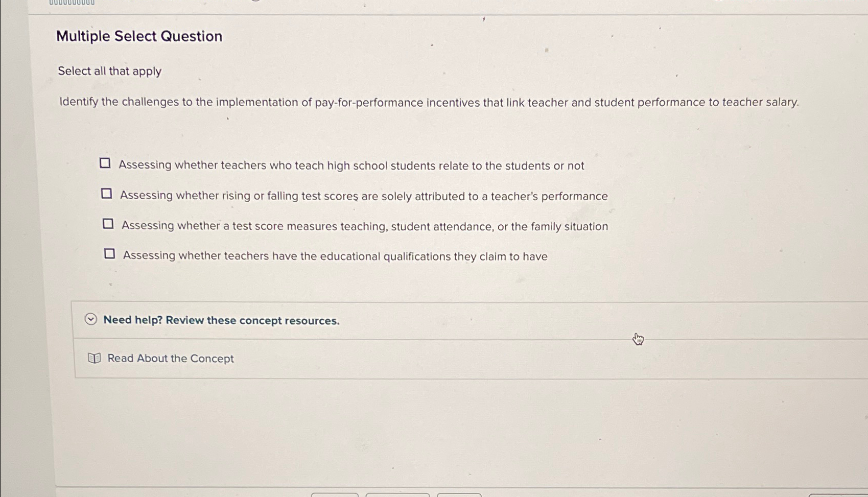The width and height of the screenshot is (868, 497).
Task: Click the Multiple Select Question title
Action: pos(139,36)
